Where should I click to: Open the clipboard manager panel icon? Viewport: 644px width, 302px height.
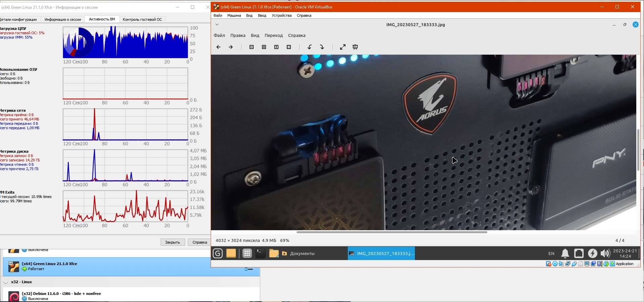click(579, 253)
